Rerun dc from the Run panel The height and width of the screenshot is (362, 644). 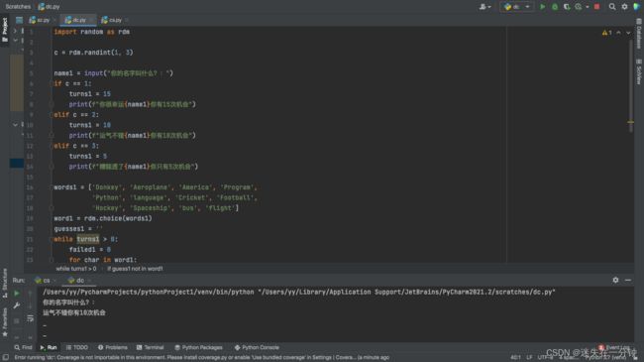coord(17,294)
